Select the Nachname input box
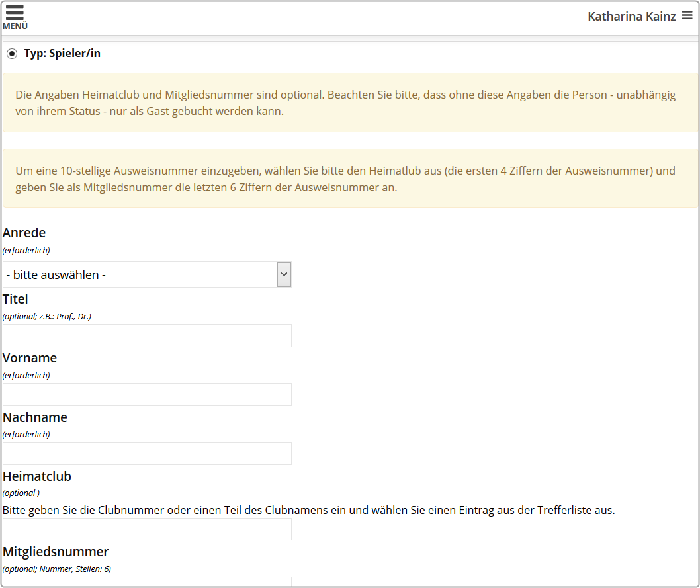The height and width of the screenshot is (588, 700). [x=147, y=454]
